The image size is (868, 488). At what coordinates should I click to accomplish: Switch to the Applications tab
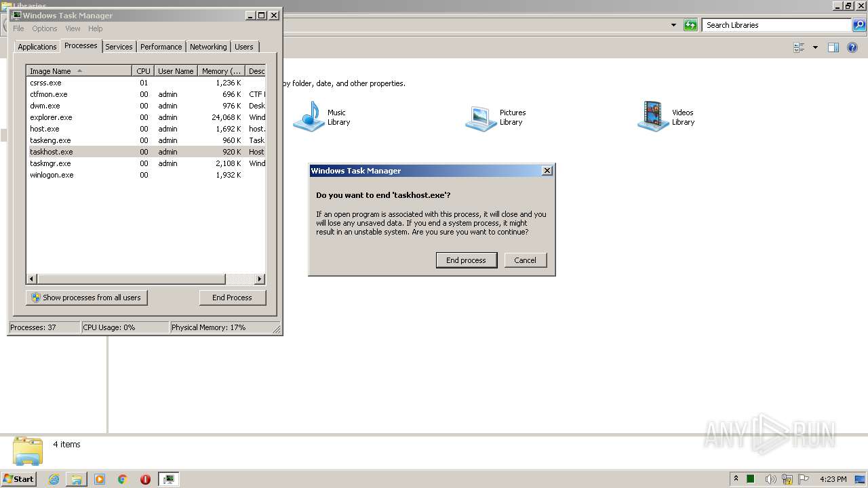pyautogui.click(x=37, y=47)
